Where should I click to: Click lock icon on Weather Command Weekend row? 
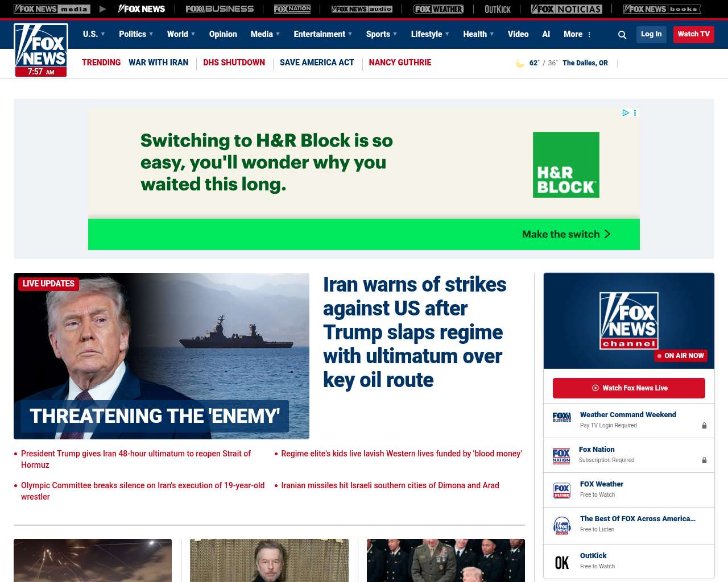(704, 426)
